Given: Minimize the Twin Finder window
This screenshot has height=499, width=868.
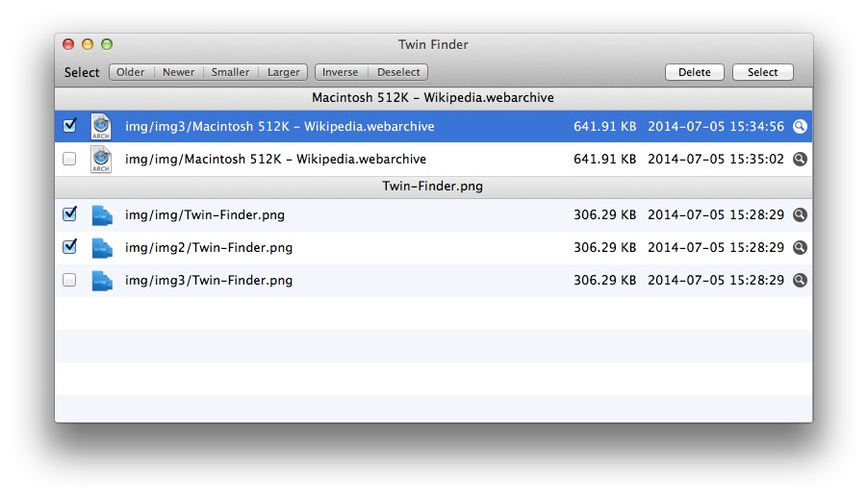Looking at the screenshot, I should [88, 45].
